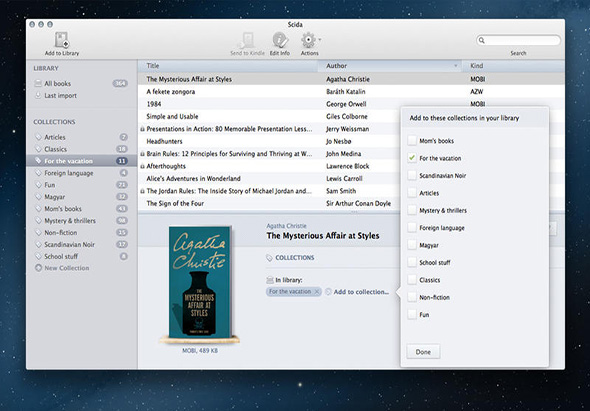Select For the vacation sidebar collection
Screen dimensions: 590x411
tap(81, 161)
